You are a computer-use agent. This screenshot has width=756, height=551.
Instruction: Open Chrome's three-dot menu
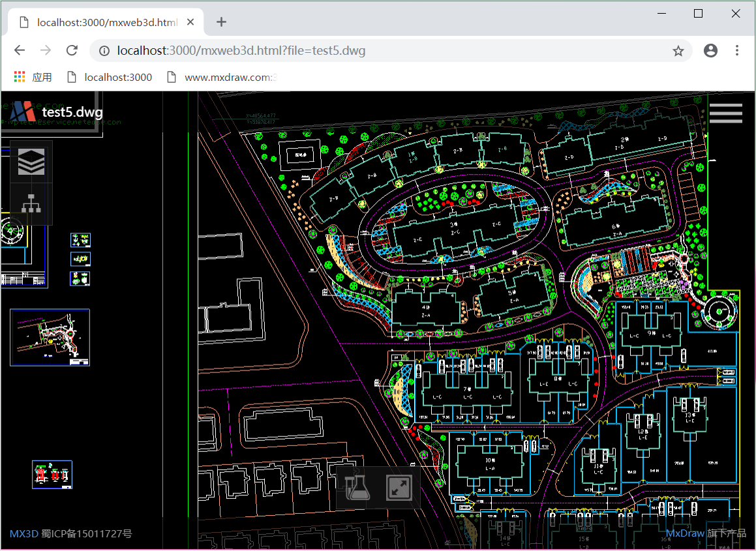pyautogui.click(x=736, y=51)
